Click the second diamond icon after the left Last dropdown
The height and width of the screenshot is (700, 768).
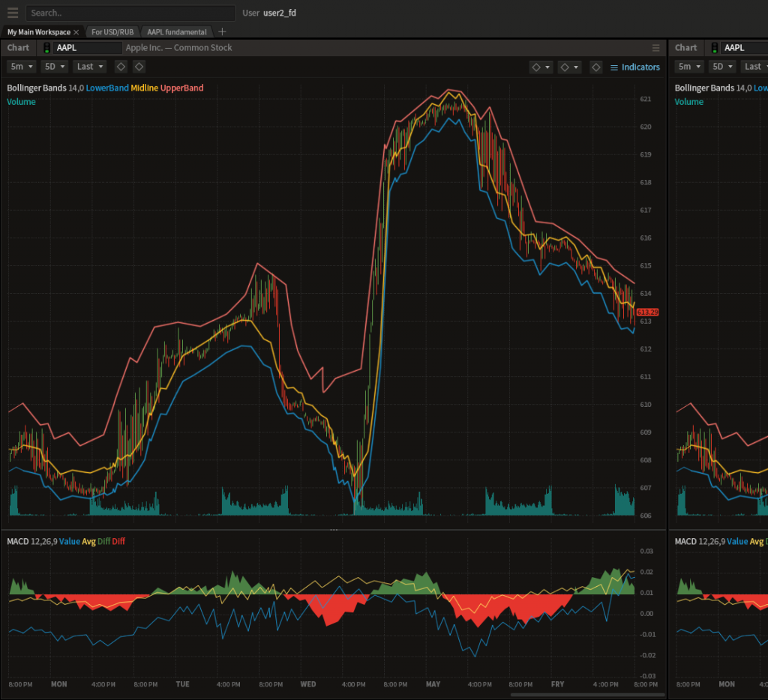pyautogui.click(x=139, y=67)
